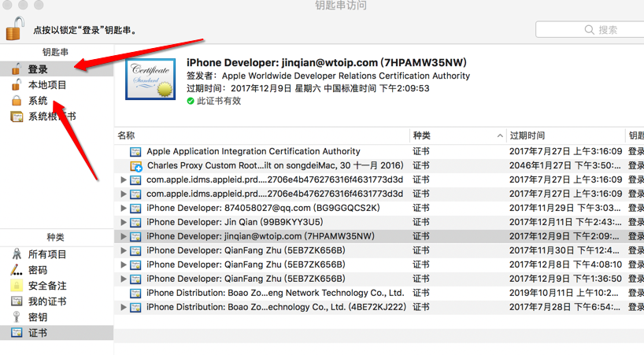
Task: Click the lock icon to lock login keychain
Action: click(15, 28)
